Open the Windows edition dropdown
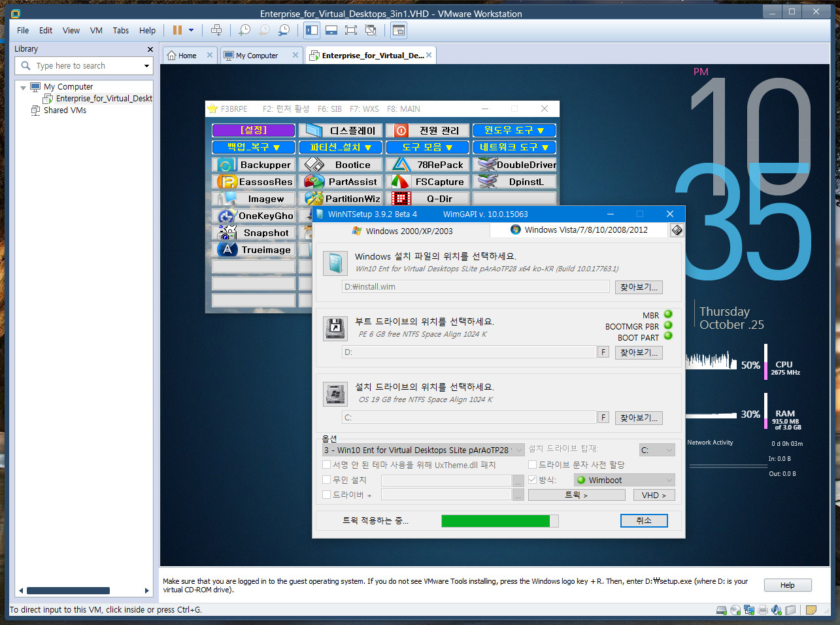Viewport: 840px width, 625px height. point(424,450)
